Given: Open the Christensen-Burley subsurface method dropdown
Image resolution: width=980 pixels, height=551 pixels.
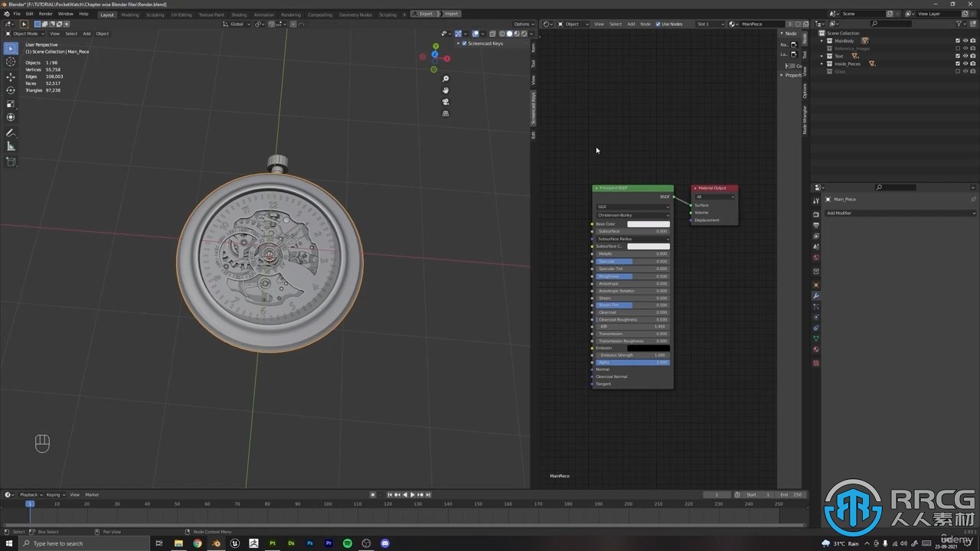Looking at the screenshot, I should [x=632, y=215].
